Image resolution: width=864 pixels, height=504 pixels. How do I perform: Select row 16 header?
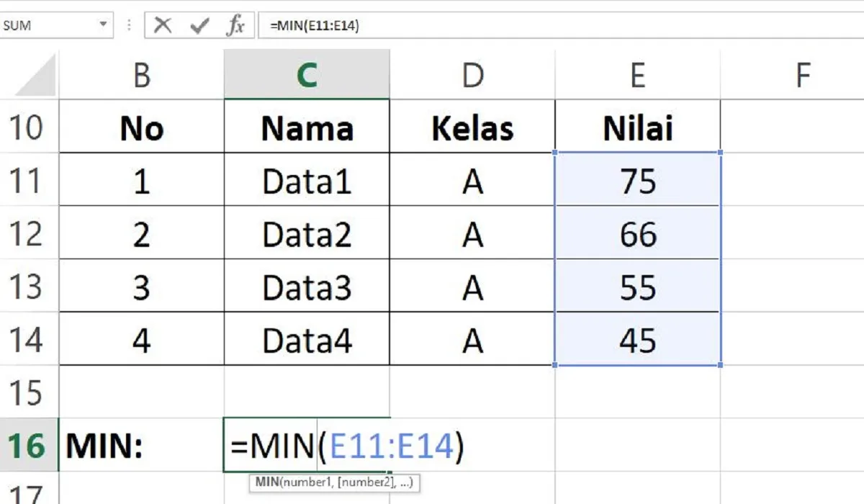click(29, 446)
